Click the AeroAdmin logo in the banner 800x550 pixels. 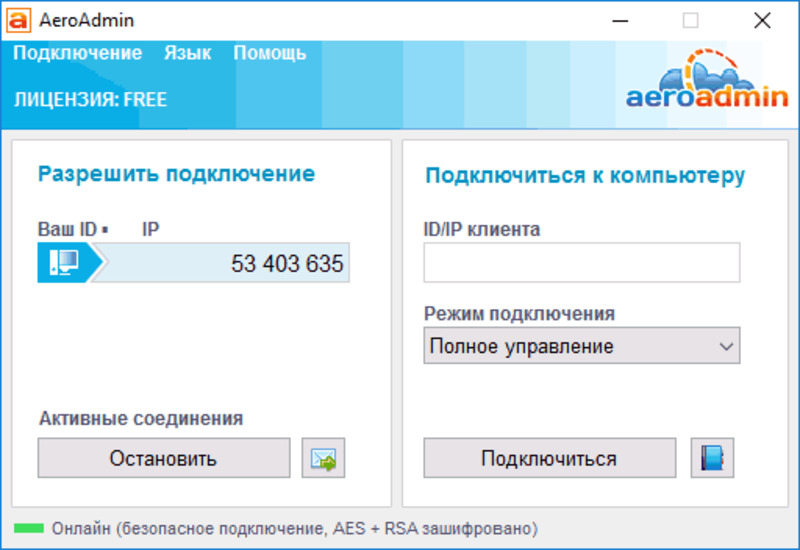tap(707, 80)
